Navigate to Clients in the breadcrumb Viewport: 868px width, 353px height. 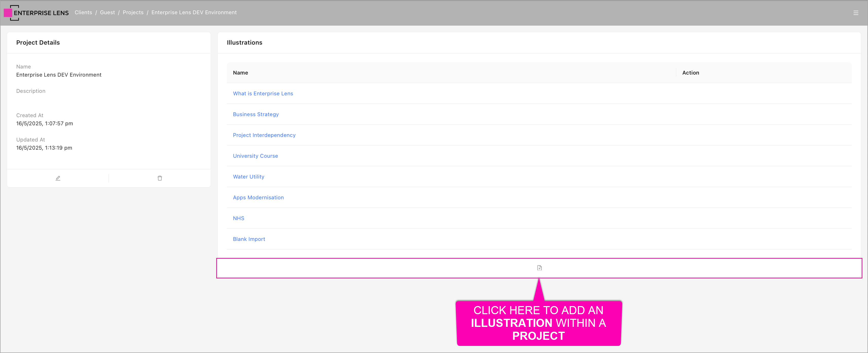point(83,12)
